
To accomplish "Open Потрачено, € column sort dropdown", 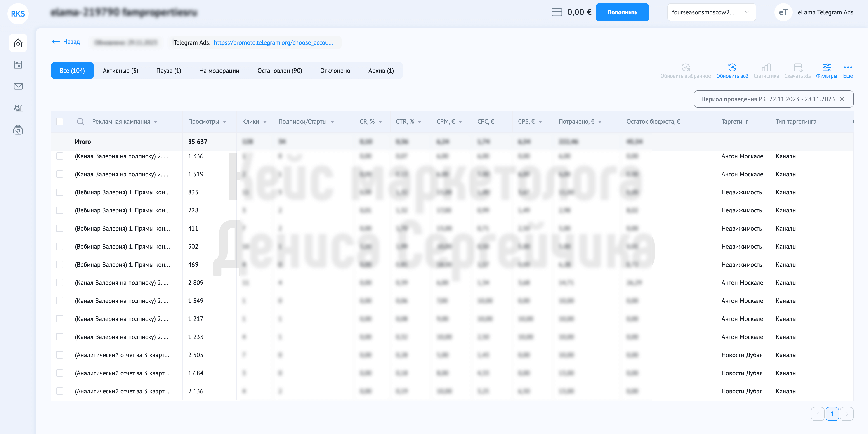I will pyautogui.click(x=600, y=122).
